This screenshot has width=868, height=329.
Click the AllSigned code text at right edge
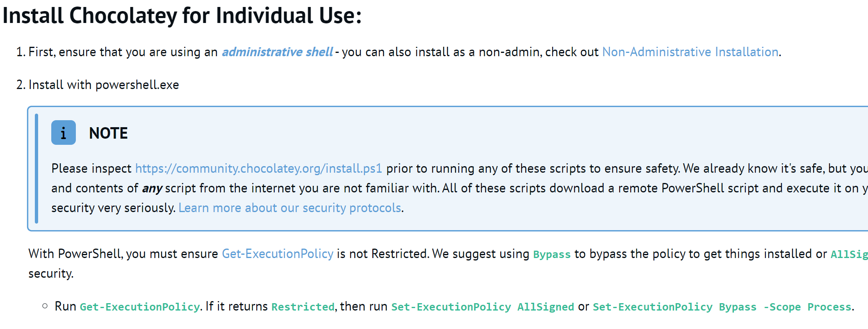(x=849, y=254)
